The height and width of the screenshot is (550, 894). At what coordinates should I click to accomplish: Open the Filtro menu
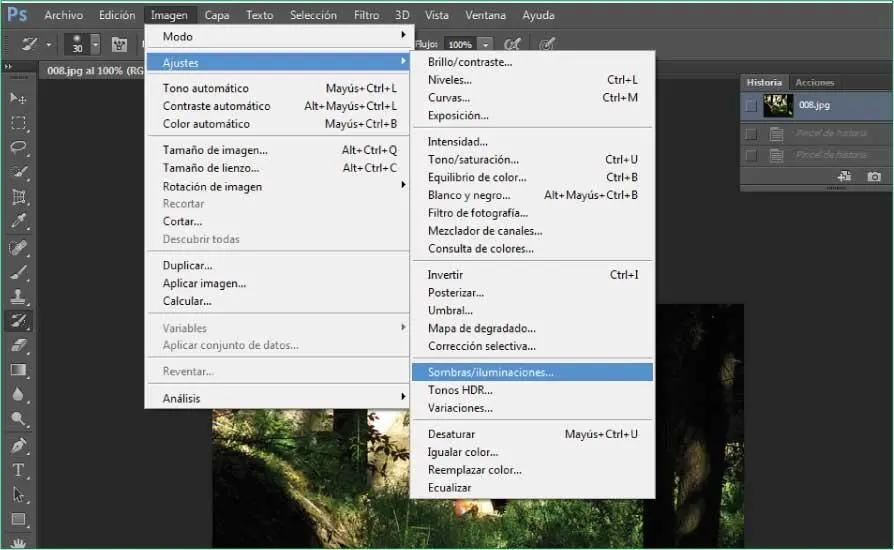366,15
